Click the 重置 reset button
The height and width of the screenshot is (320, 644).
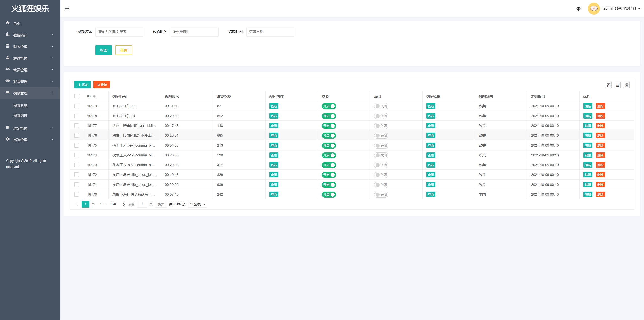[x=124, y=50]
